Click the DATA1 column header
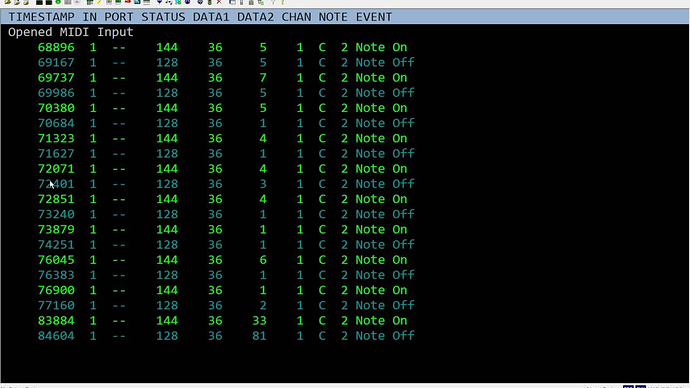This screenshot has height=388, width=690. pos(211,17)
